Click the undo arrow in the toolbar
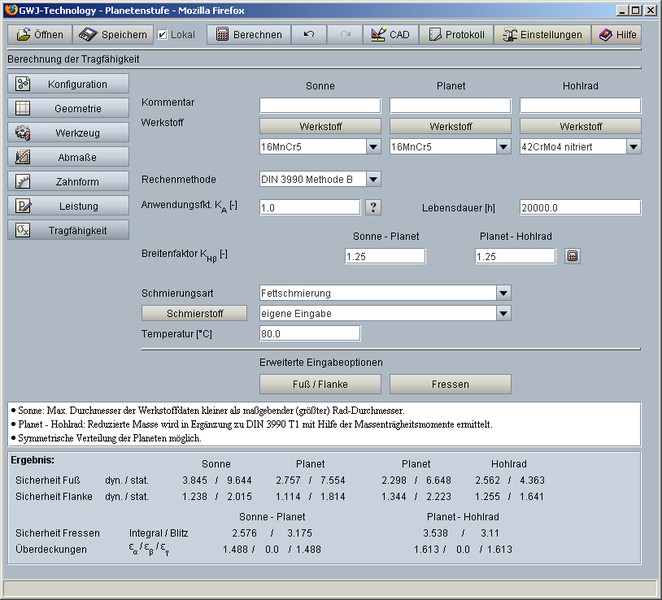Screen dimensions: 662x600 click(309, 34)
